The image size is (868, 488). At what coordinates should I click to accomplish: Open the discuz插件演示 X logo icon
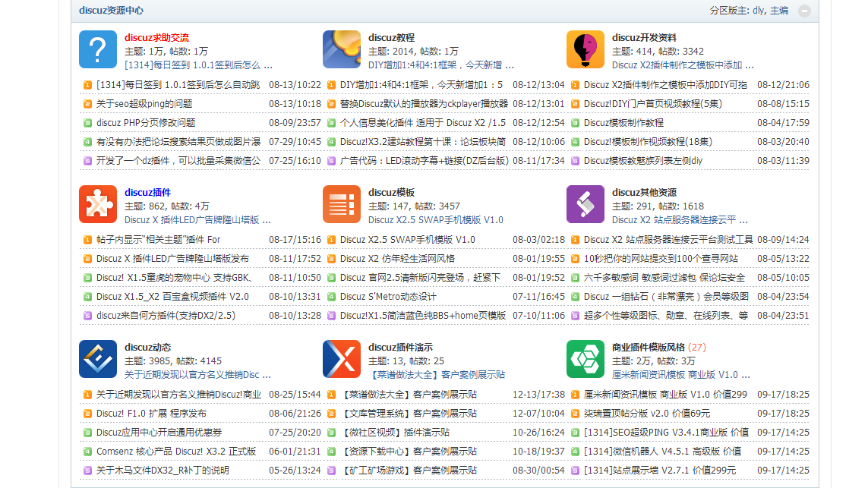pyautogui.click(x=342, y=359)
